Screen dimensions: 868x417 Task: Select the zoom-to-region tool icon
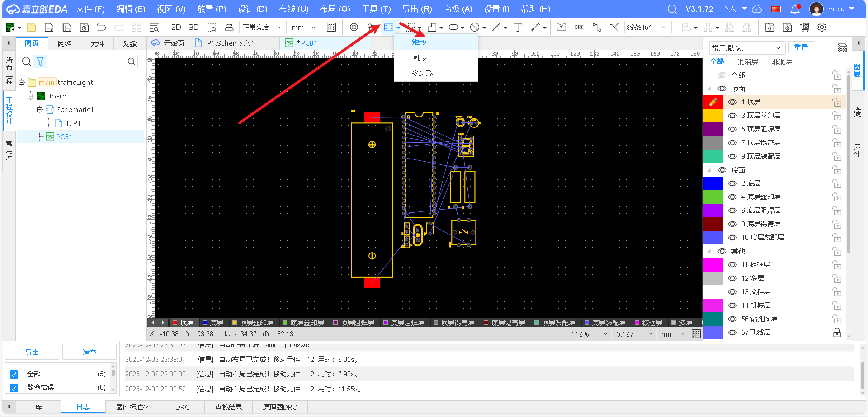pos(212,28)
